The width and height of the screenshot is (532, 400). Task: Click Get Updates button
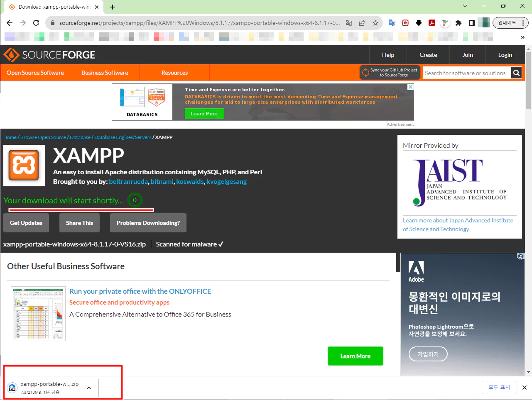(26, 223)
